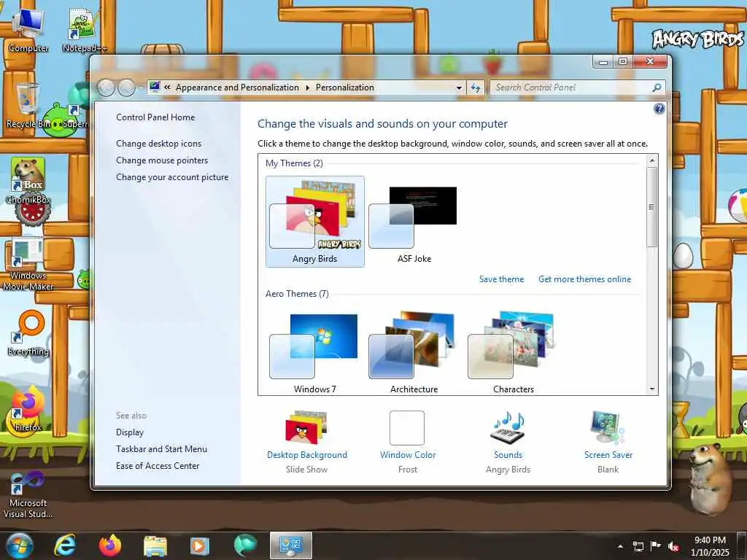Launch Internet Explorer from the taskbar
The height and width of the screenshot is (560, 747).
pos(65,545)
